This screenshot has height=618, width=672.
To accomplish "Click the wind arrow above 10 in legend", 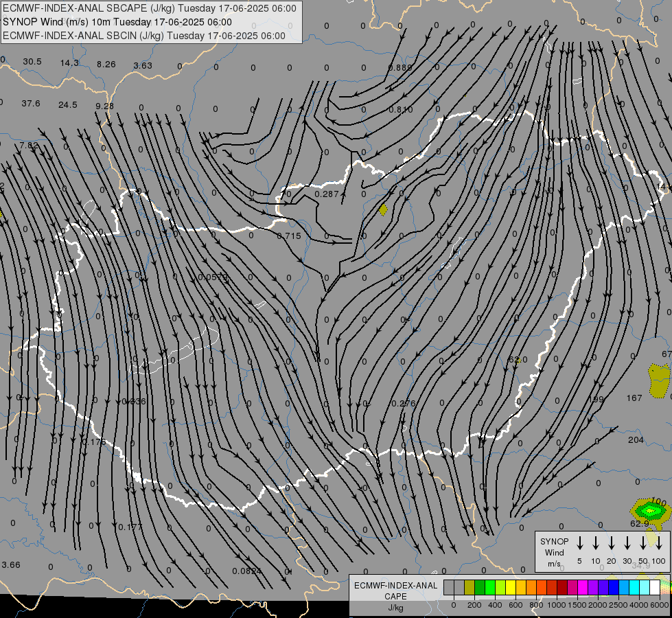I will click(x=596, y=542).
